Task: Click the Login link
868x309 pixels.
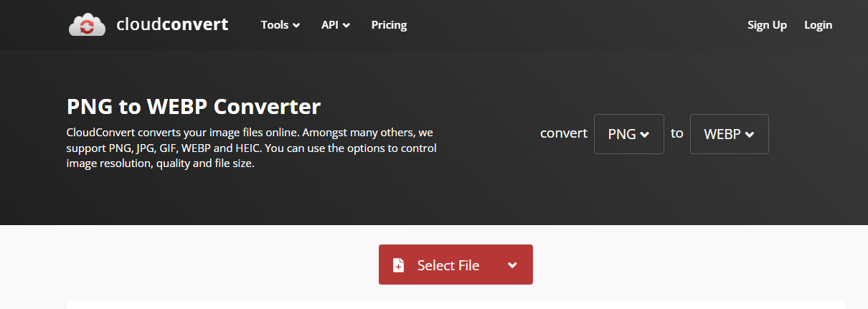Action: click(x=818, y=25)
